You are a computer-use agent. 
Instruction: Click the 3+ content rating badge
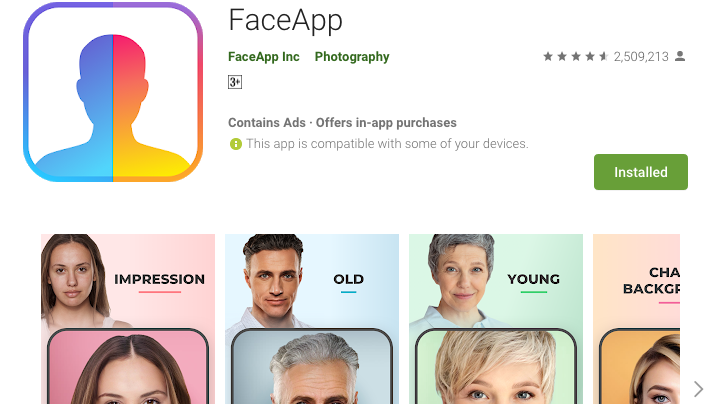(235, 82)
